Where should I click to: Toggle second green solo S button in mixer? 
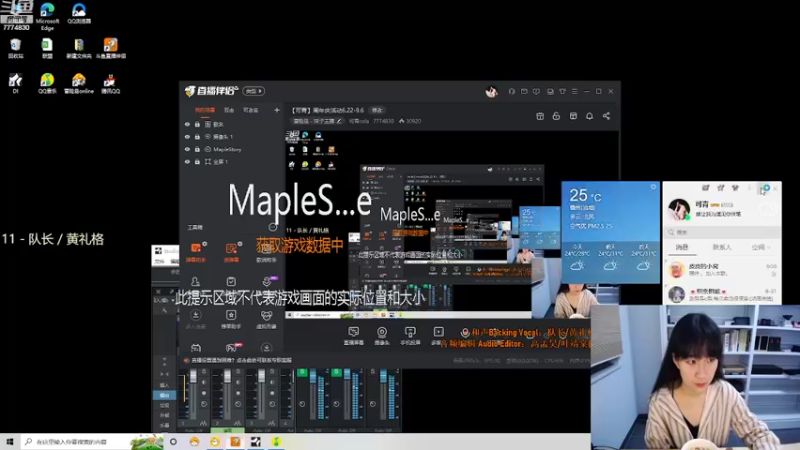pos(336,372)
